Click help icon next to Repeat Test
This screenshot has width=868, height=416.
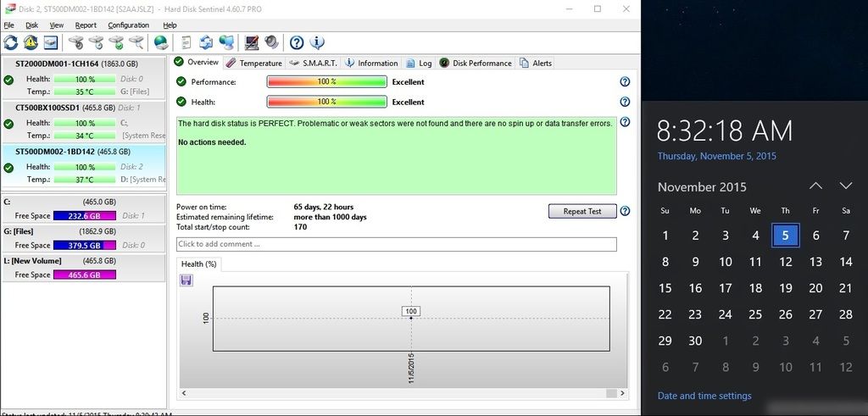tap(625, 211)
